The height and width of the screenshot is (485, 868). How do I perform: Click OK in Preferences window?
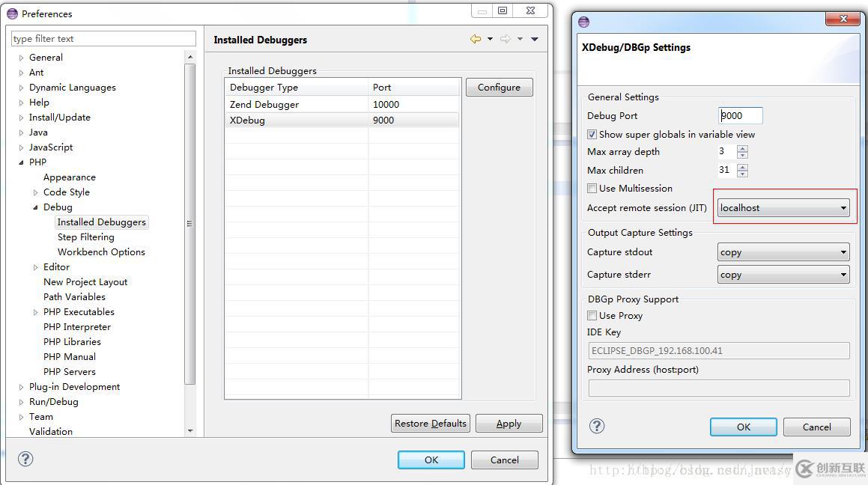[431, 460]
